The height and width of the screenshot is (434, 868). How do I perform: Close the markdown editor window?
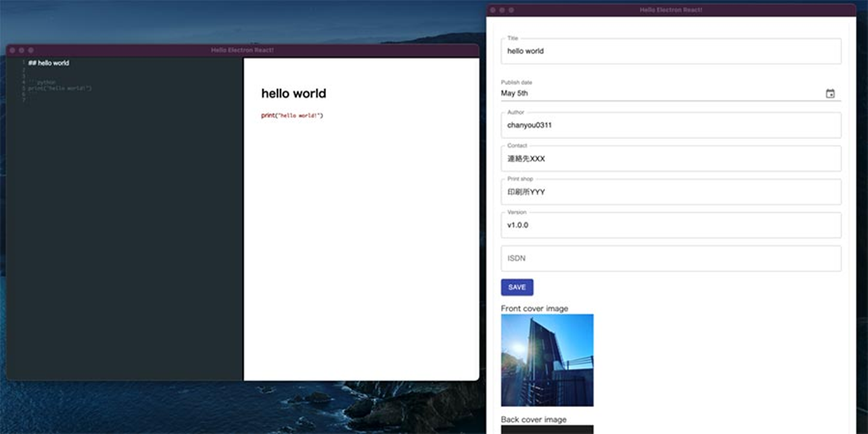coord(12,50)
